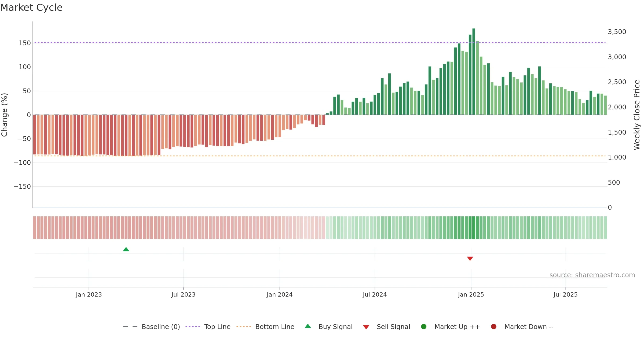This screenshot has height=362, width=644.
Task: Click the Top Line purple dotted legend icon
Action: pos(193,327)
